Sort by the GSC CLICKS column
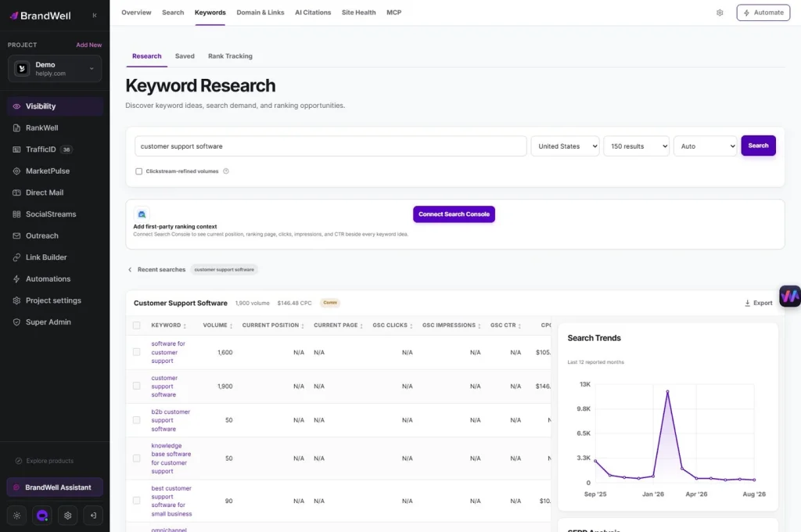Screen dimensions: 801x532 pos(393,325)
